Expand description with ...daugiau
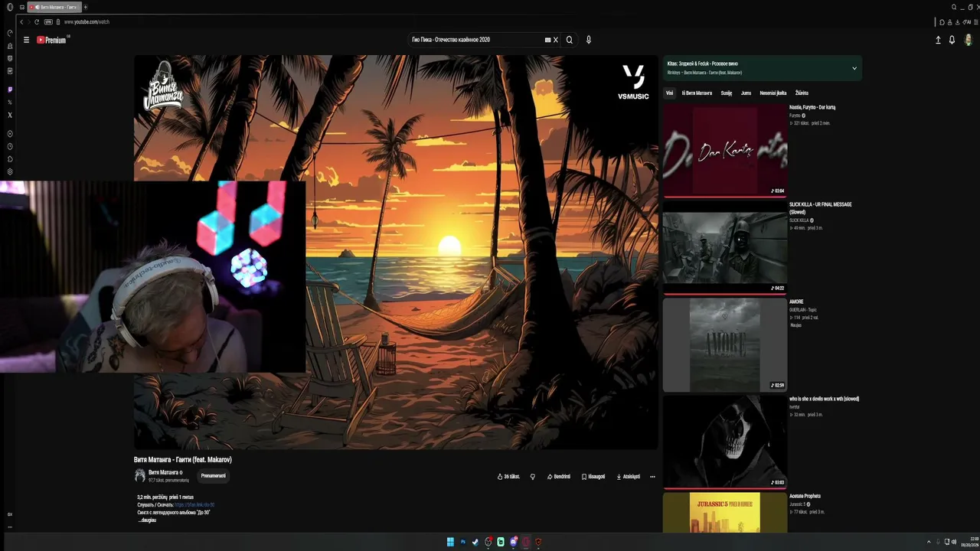This screenshot has height=551, width=980. (147, 520)
